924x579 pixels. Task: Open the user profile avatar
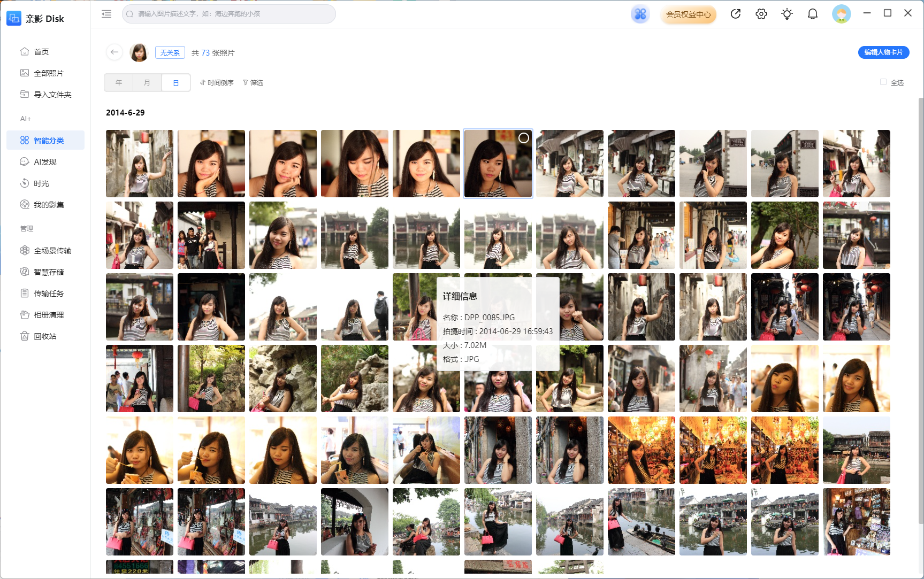coord(841,14)
